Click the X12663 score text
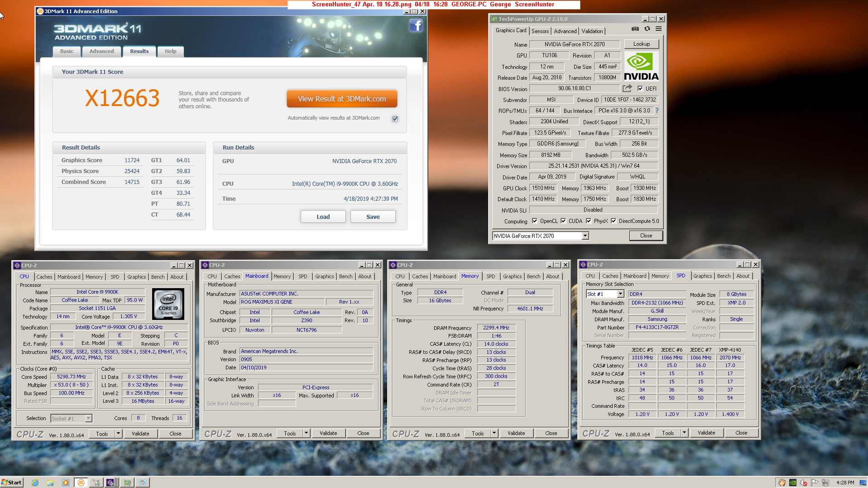The width and height of the screenshot is (868, 488). (x=122, y=98)
